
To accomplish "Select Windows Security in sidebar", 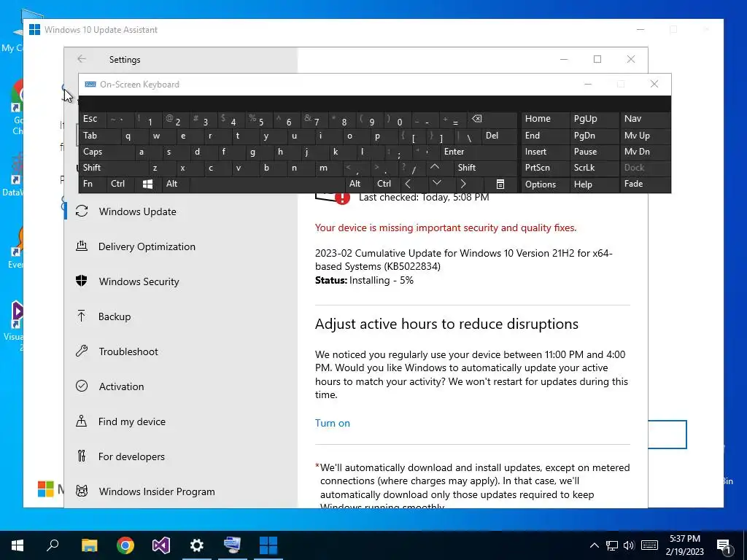I will (181, 281).
